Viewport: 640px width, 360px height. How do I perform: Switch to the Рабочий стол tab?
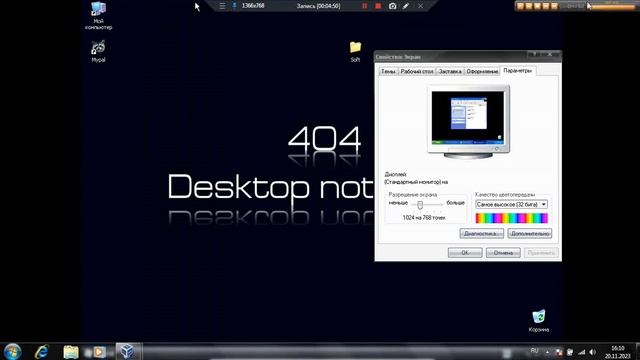[x=417, y=71]
